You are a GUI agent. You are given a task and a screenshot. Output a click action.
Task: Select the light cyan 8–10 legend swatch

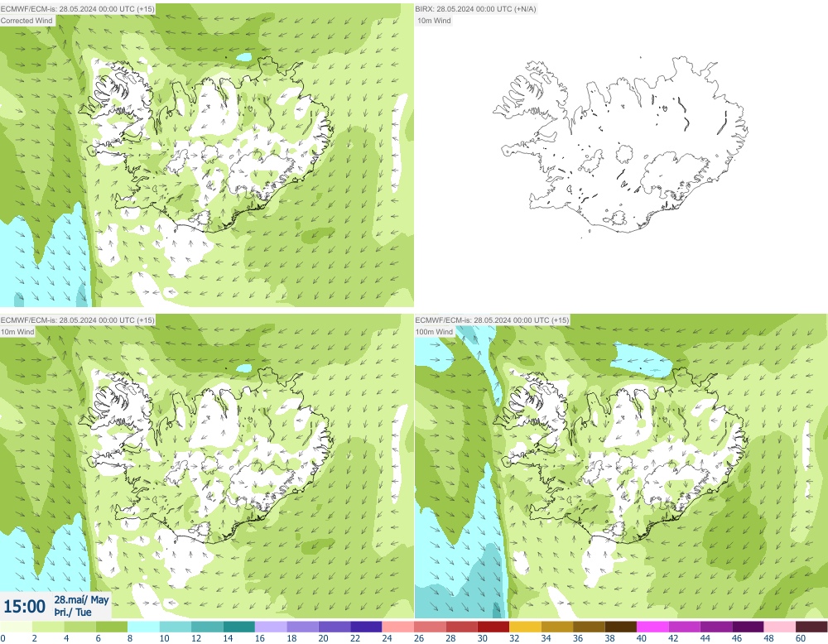tap(143, 627)
